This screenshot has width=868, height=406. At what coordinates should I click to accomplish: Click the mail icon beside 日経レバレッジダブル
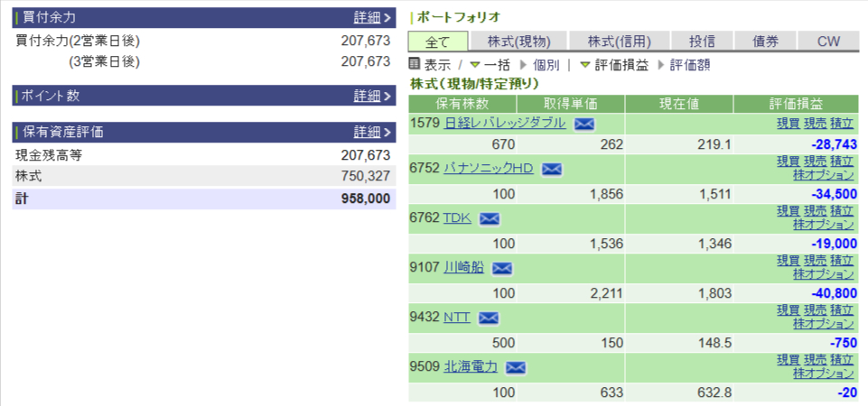tap(584, 124)
